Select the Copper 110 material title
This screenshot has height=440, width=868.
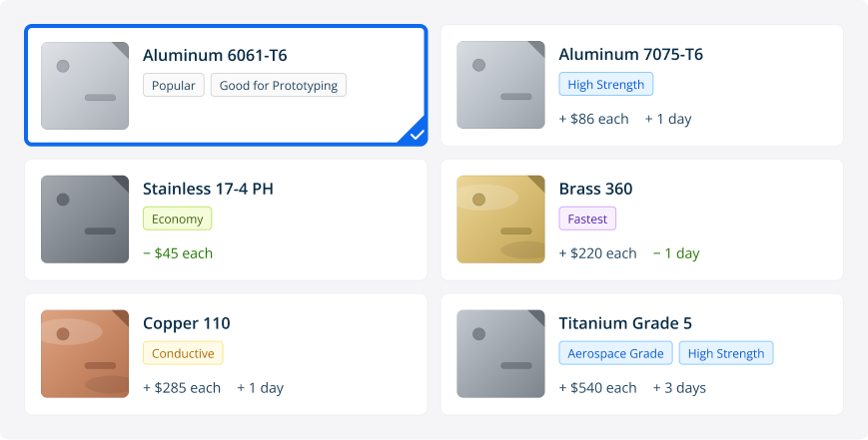[x=186, y=323]
